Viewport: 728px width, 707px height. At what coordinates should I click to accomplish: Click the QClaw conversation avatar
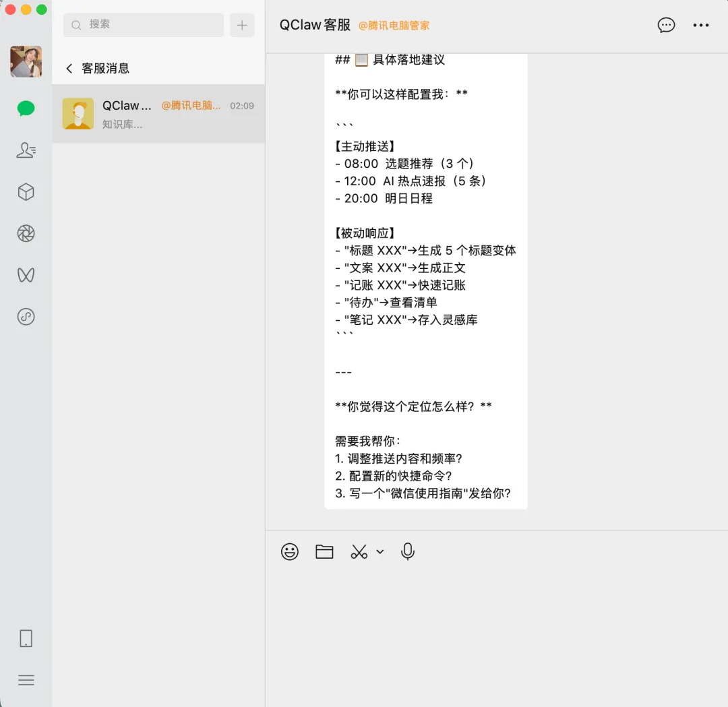pos(78,113)
